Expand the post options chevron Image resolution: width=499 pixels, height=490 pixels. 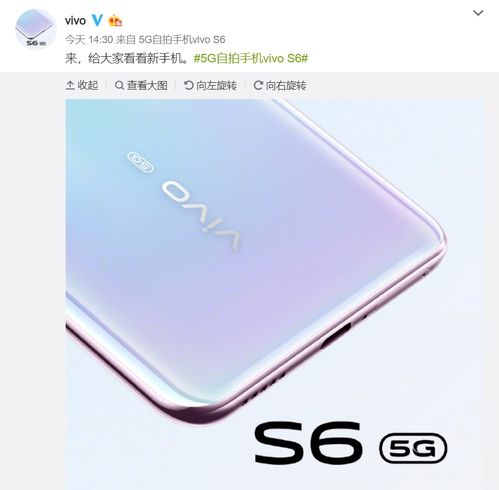478,13
